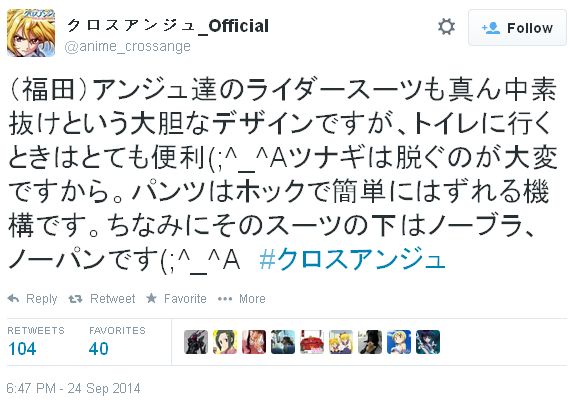Image resolution: width=572 pixels, height=404 pixels.
Task: Open the #クロスアンジュ hashtag
Action: point(352,259)
